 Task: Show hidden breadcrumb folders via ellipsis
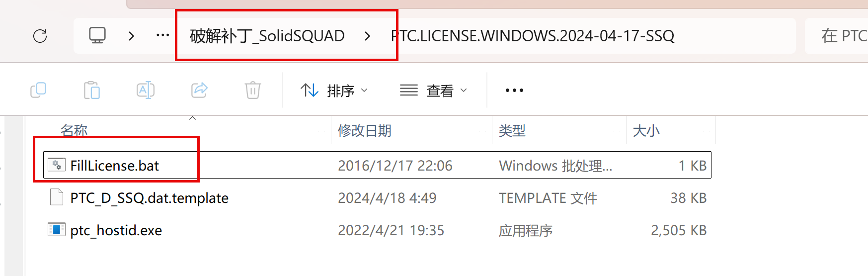[x=162, y=36]
